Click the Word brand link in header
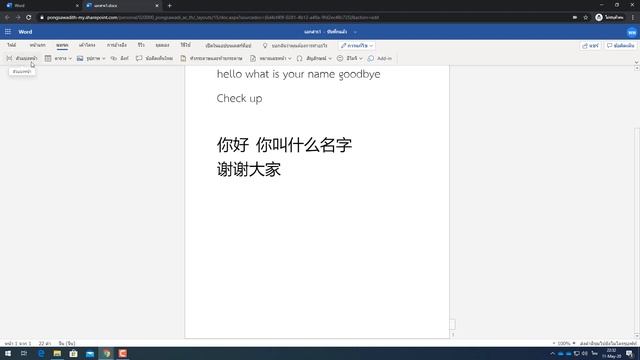The image size is (640, 360). pos(25,32)
